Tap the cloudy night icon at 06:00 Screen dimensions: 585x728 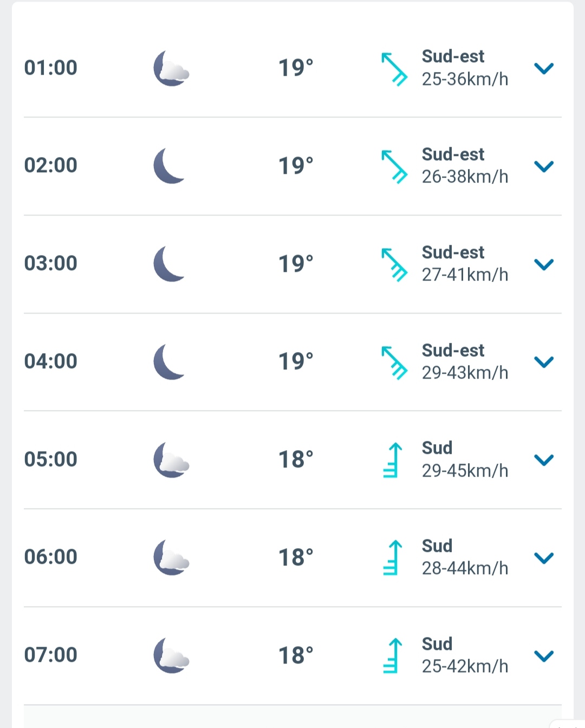tap(171, 557)
